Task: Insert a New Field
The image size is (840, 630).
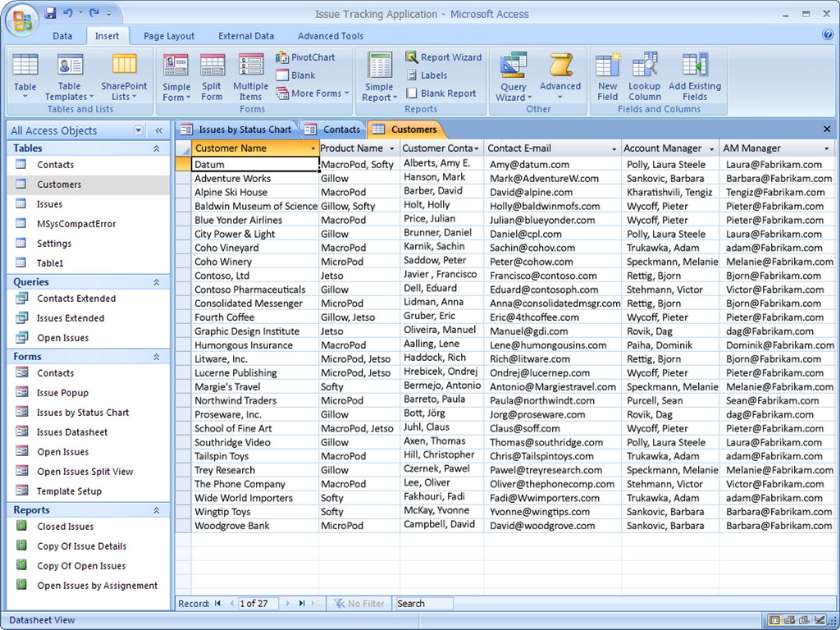Action: coord(607,74)
